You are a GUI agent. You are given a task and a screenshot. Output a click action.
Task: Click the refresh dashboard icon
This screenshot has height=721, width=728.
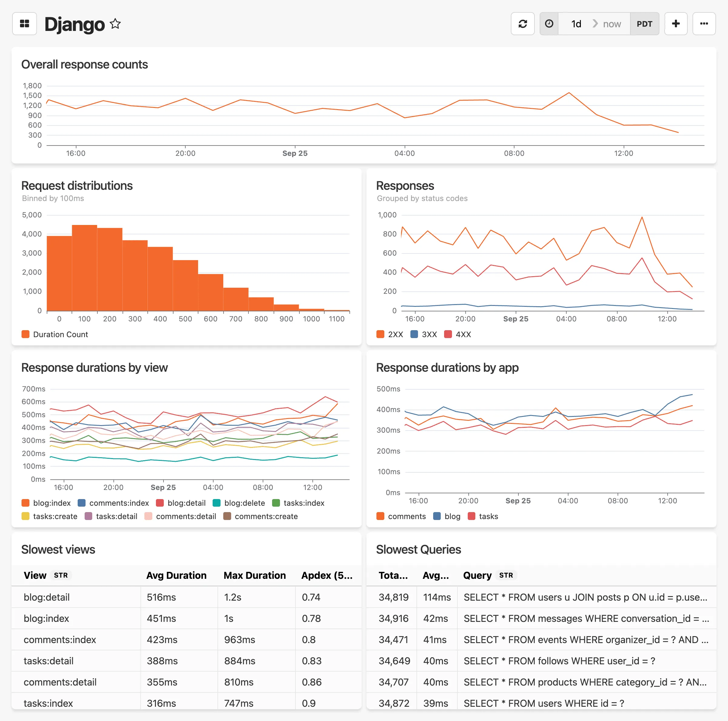click(523, 23)
